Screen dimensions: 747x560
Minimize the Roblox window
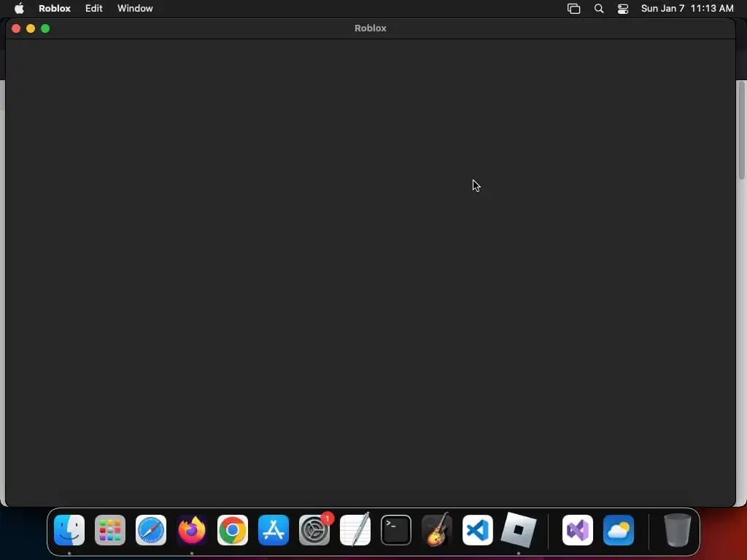coord(31,28)
